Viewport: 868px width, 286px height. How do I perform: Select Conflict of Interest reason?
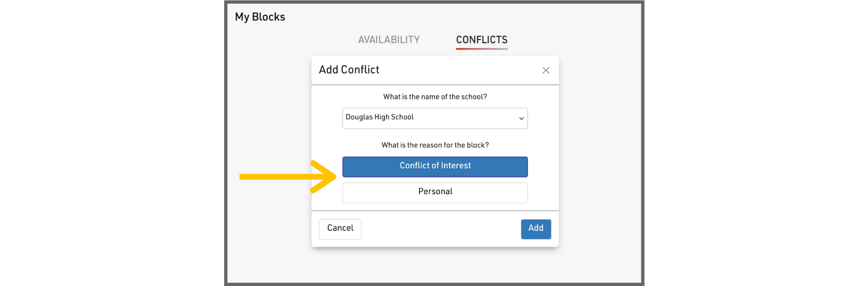tap(435, 166)
